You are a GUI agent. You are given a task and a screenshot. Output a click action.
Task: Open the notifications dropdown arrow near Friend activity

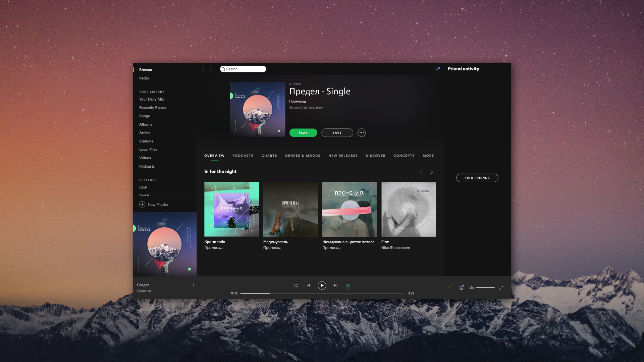point(437,69)
